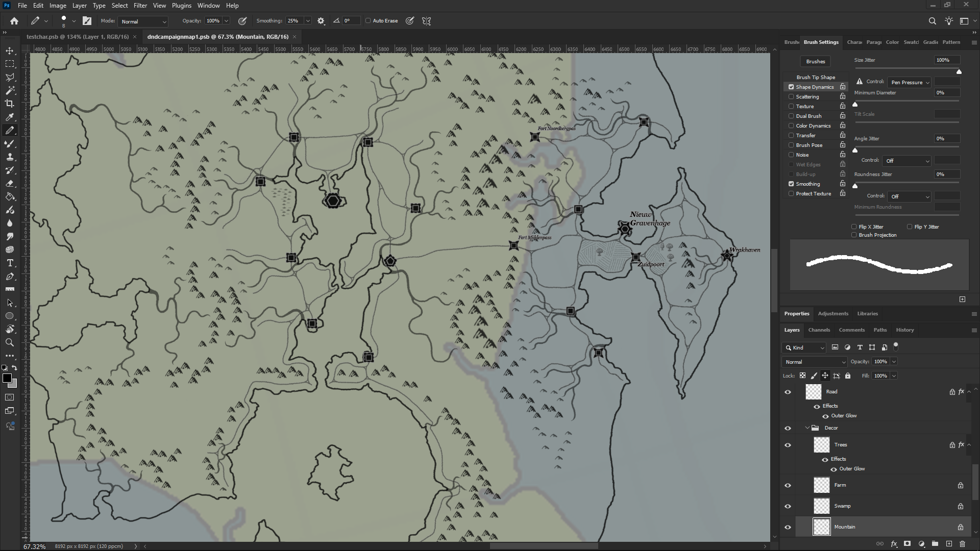
Task: Select the Horizontal Type tool
Action: click(10, 263)
